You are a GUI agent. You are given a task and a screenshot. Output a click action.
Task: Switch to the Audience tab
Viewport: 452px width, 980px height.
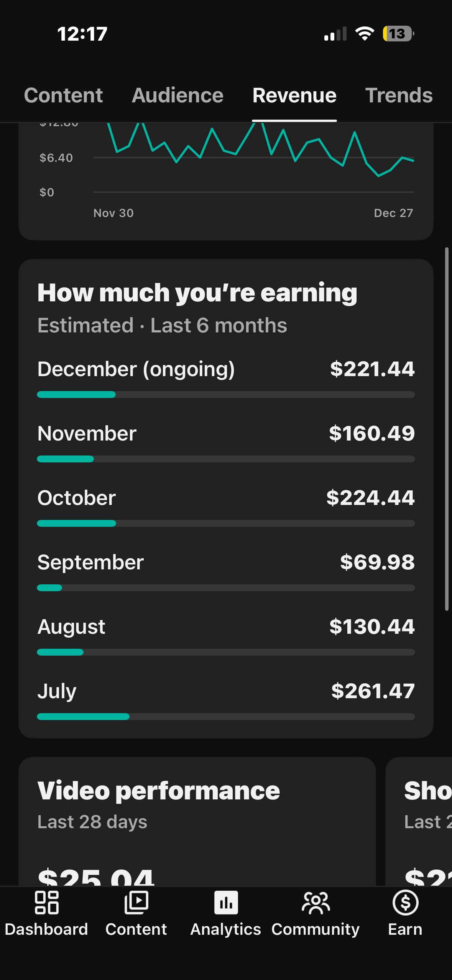click(x=178, y=95)
